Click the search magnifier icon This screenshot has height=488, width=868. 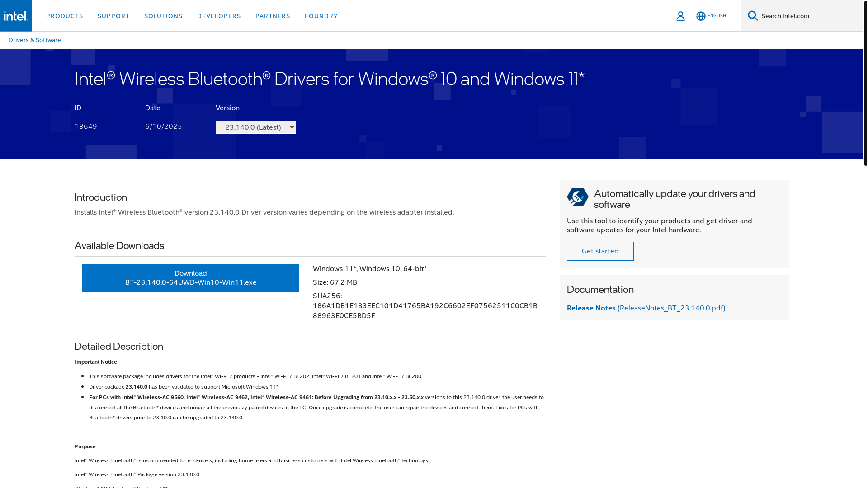click(752, 16)
